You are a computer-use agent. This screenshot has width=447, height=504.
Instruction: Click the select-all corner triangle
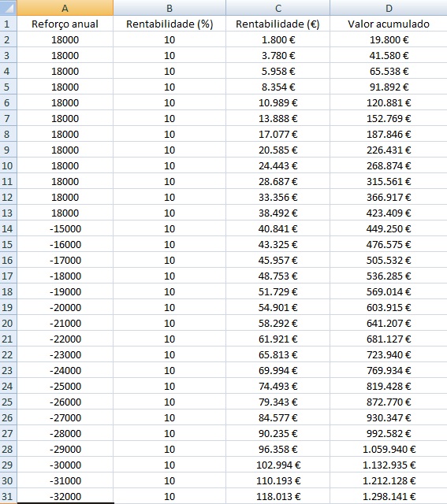[x=8, y=8]
